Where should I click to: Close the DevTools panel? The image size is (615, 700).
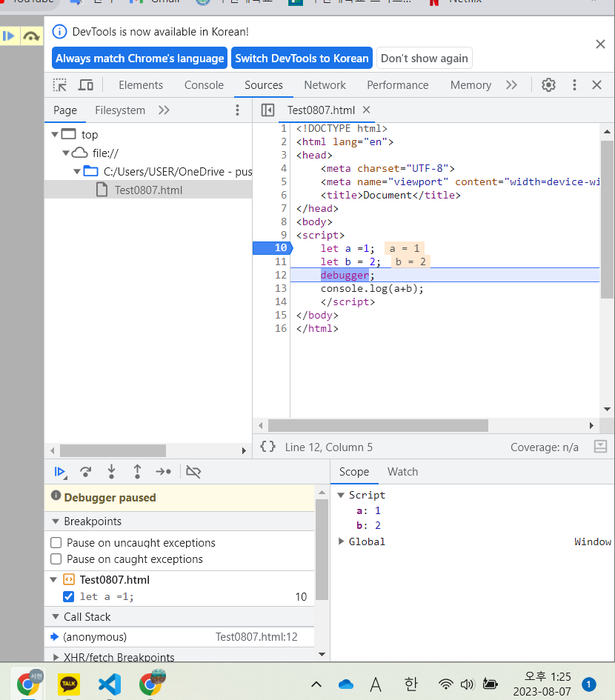point(596,85)
